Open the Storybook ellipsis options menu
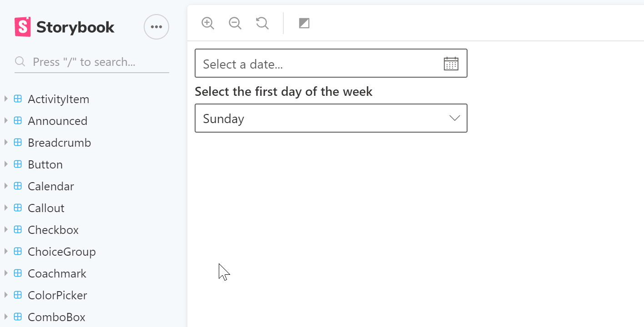 tap(156, 26)
